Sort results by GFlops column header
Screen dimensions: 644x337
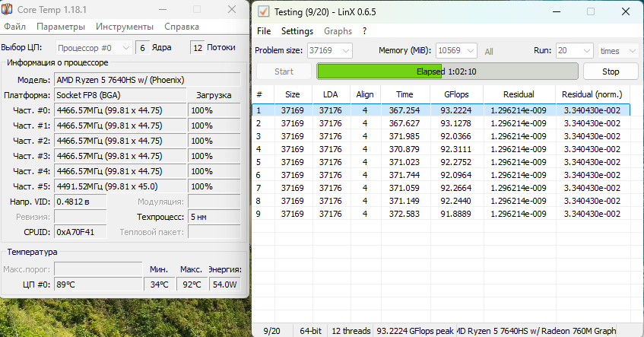pyautogui.click(x=456, y=94)
